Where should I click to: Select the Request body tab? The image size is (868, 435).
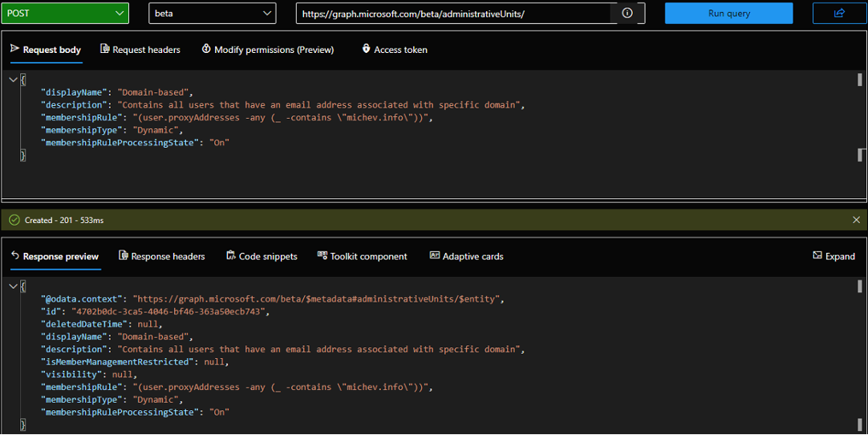[x=46, y=50]
